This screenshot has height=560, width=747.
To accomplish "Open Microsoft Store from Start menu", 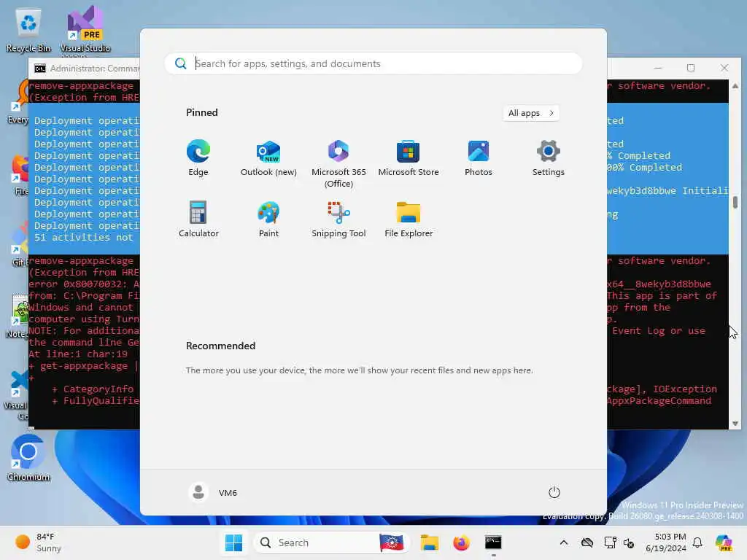I will 409,158.
